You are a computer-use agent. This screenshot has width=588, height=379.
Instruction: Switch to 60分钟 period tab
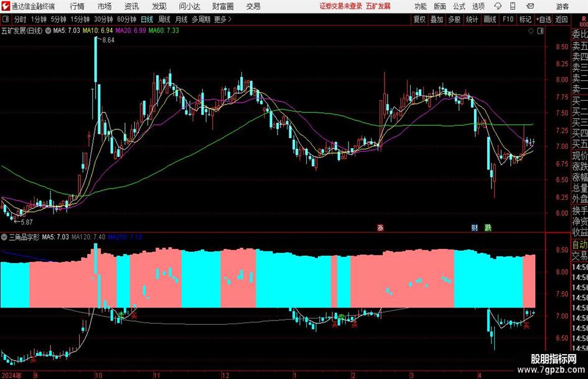click(x=126, y=19)
